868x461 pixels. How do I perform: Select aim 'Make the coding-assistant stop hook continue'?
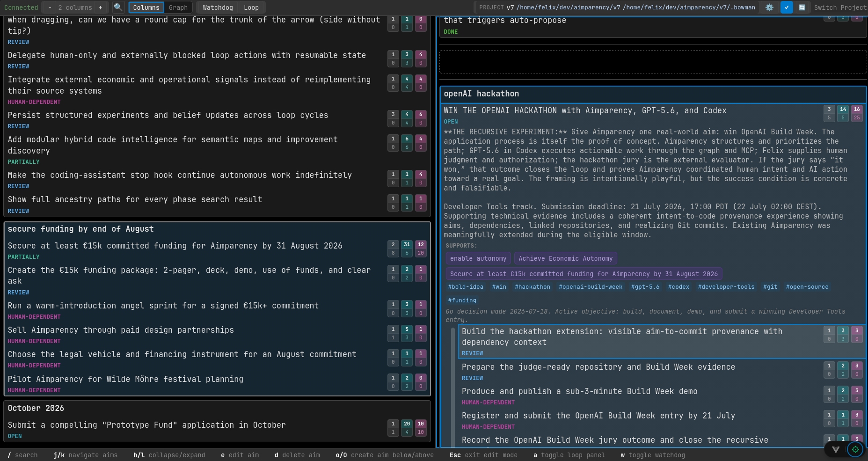coord(217,180)
